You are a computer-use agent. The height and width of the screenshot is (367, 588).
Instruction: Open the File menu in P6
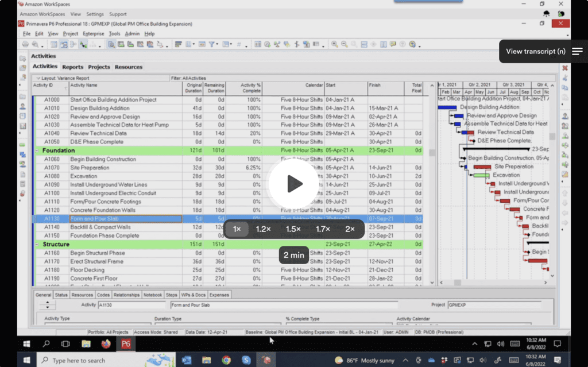click(26, 34)
